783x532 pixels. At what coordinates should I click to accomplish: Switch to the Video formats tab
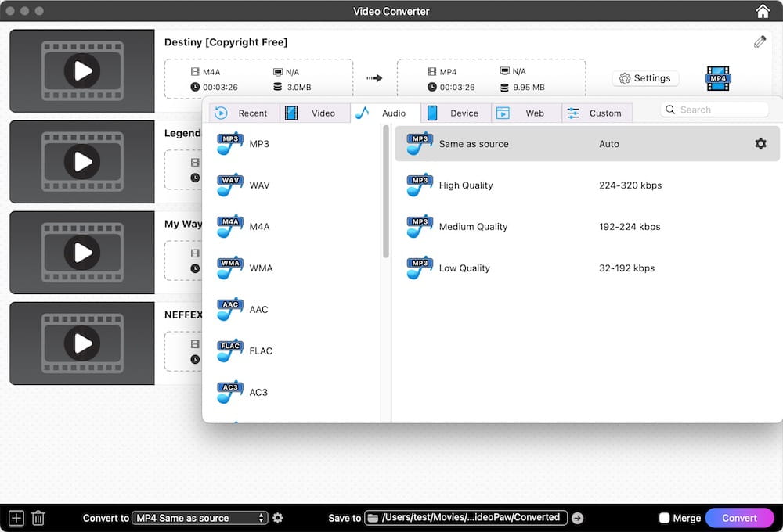(x=314, y=113)
